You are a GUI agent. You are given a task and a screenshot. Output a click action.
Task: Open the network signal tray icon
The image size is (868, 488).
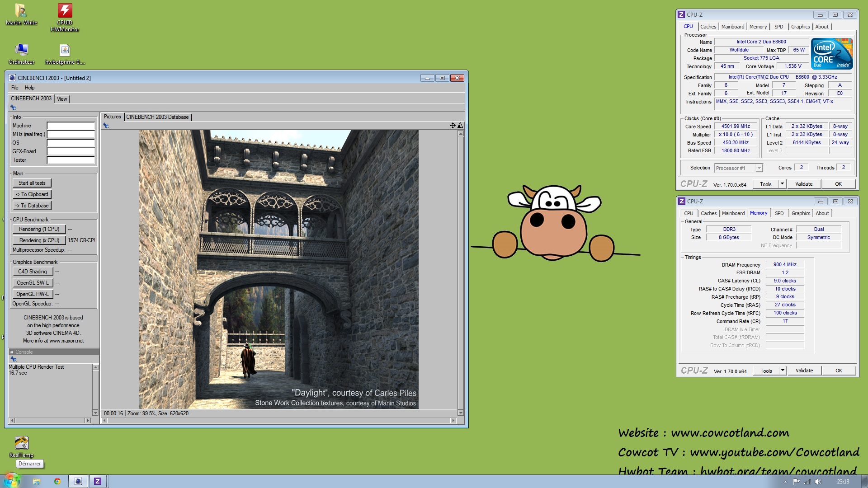807,482
